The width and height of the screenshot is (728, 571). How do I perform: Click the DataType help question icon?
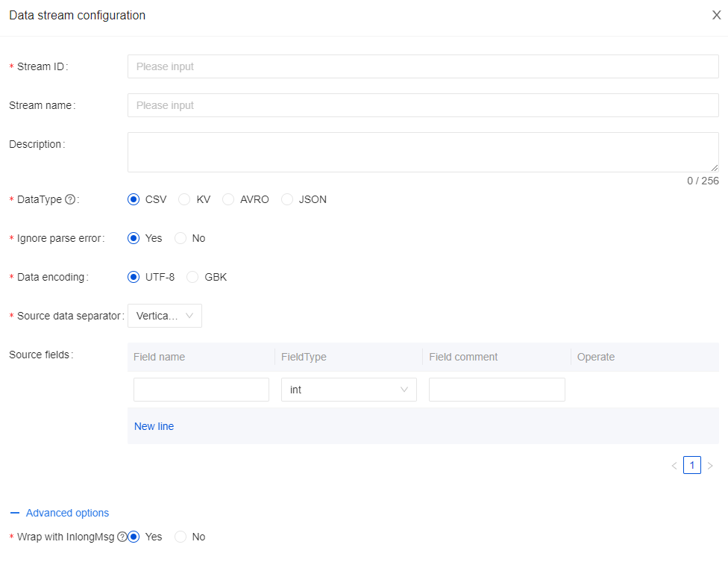(x=70, y=199)
